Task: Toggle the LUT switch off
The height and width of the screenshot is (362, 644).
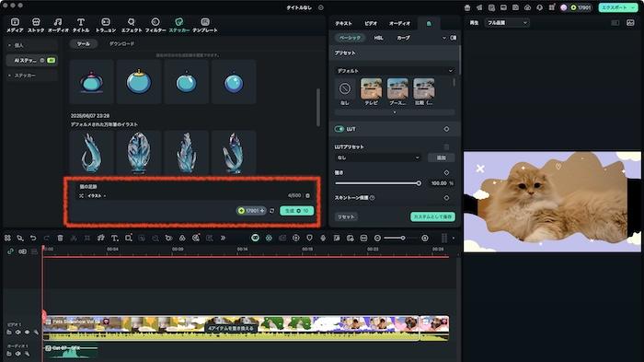Action: (339, 129)
